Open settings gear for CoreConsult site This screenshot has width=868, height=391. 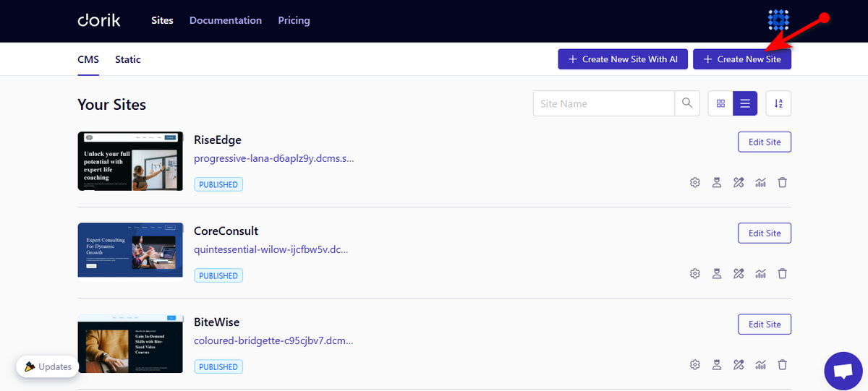pos(695,274)
